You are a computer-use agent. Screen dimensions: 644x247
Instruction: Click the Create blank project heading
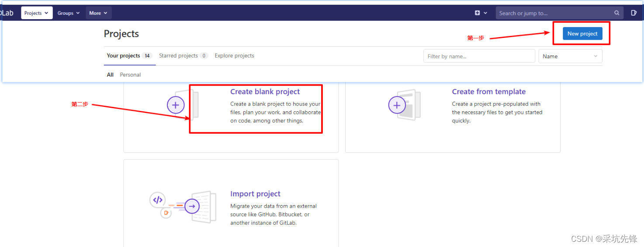point(265,92)
